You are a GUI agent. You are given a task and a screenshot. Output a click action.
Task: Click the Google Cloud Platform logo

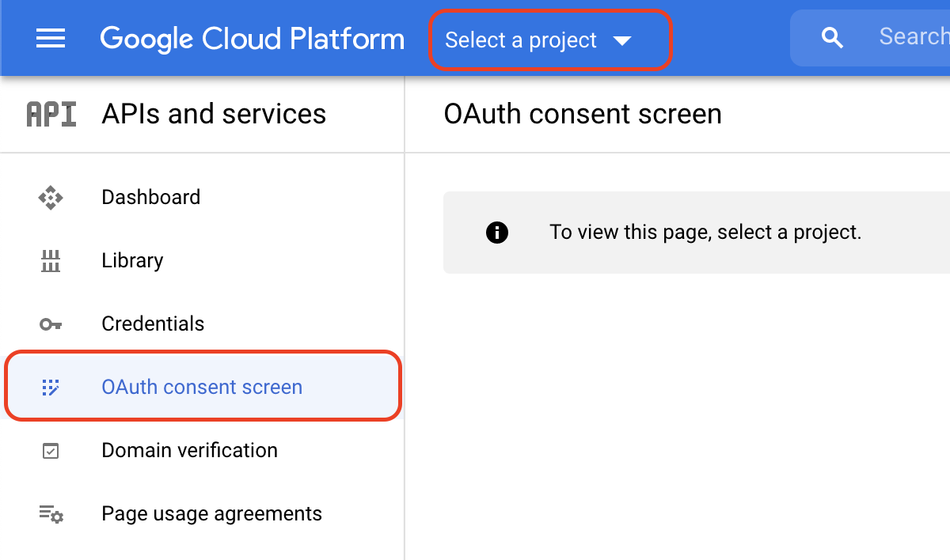coord(252,38)
